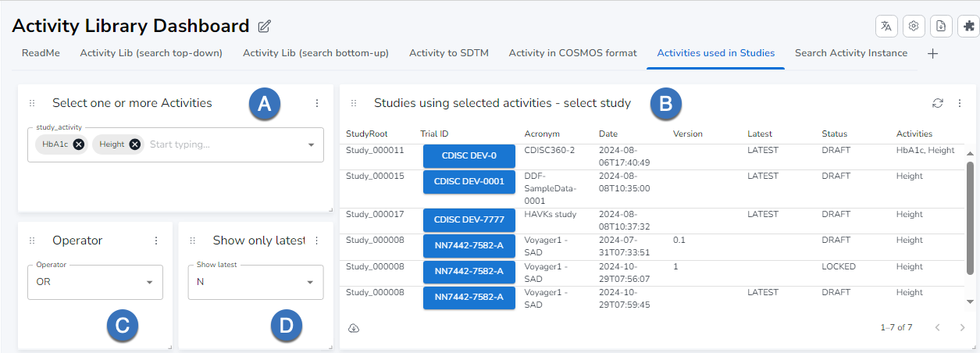Grab drag handle of Studies card
Viewport: 980px width, 353px height.
(354, 103)
